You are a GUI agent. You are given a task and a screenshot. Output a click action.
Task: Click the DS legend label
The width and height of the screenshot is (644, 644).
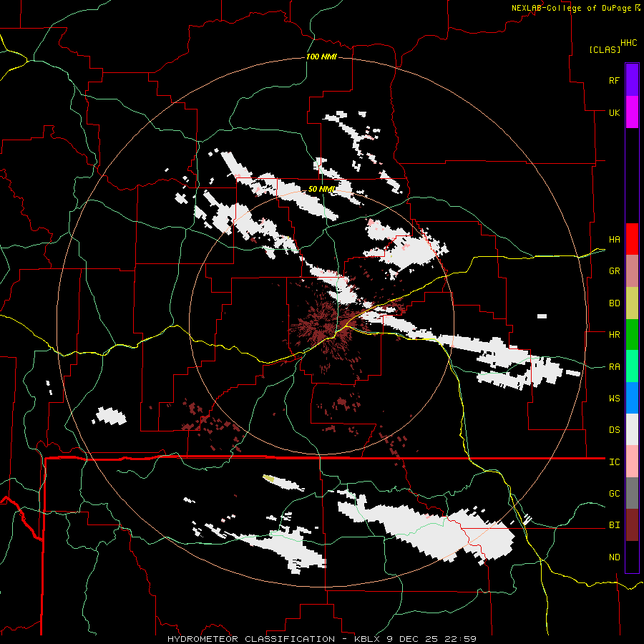pyautogui.click(x=614, y=430)
